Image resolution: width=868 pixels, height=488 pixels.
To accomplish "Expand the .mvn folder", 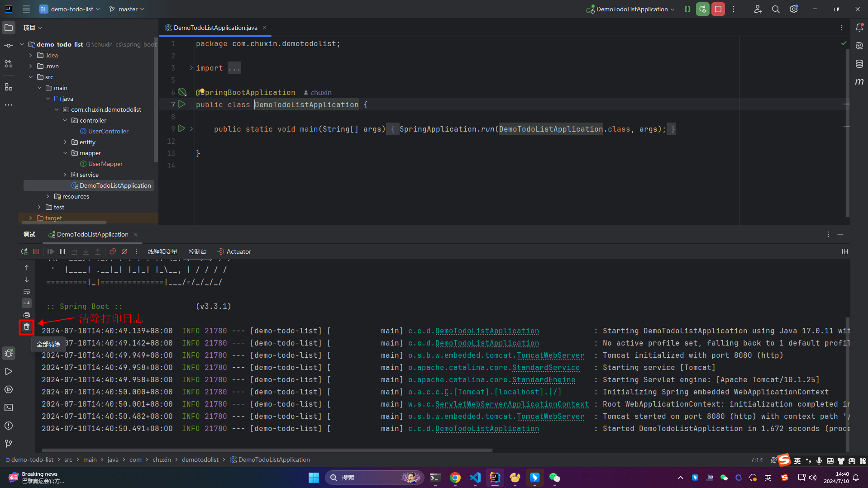I will point(31,66).
